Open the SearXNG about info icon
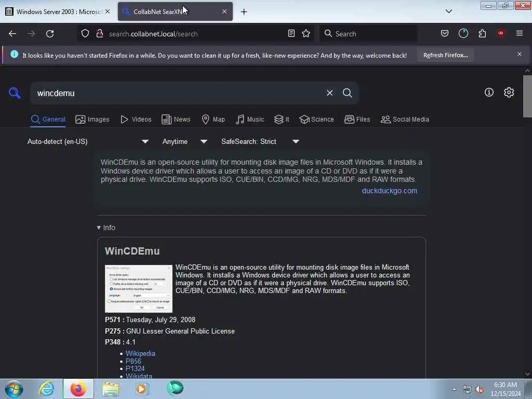The image size is (532, 399). (489, 92)
